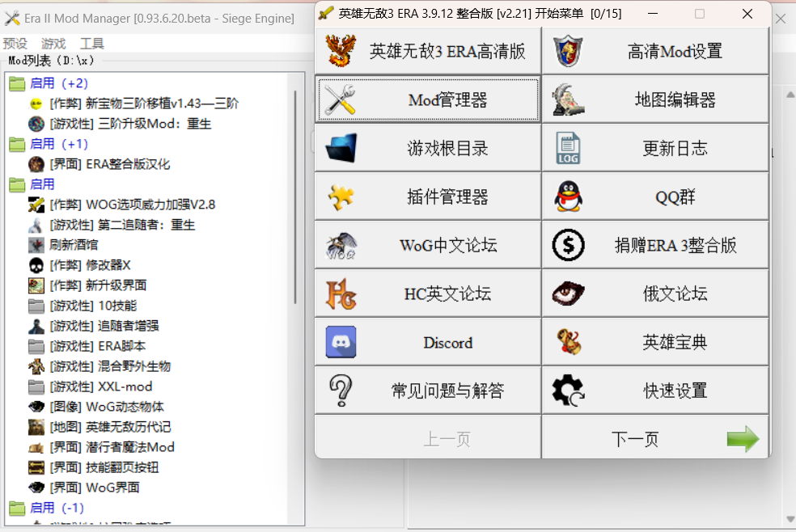Screen dimensions: 796x532
Task: Click the icon beside [游戏性] 三阶升级Mod：重生
Action: [36, 124]
